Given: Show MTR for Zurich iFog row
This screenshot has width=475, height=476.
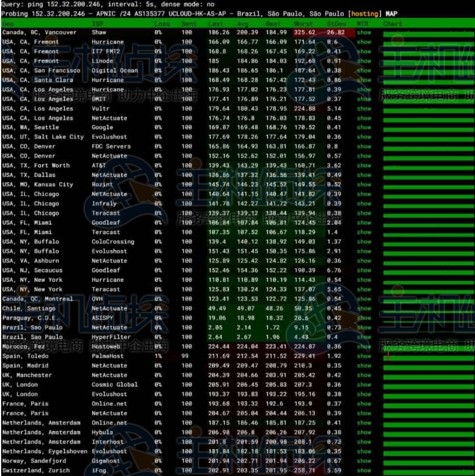Looking at the screenshot, I should pos(364,470).
